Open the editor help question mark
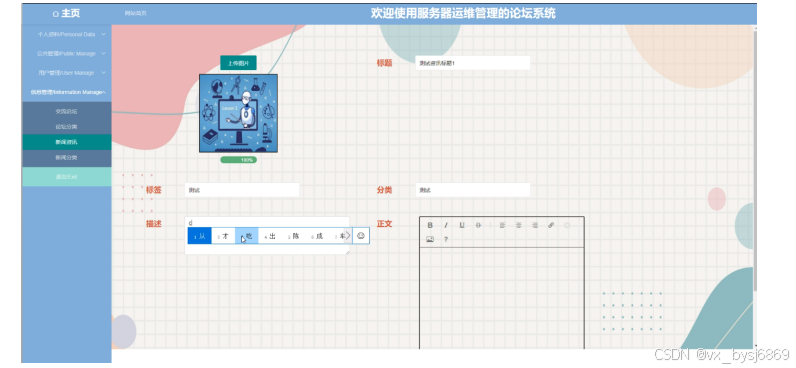Image resolution: width=796 pixels, height=368 pixels. tap(446, 239)
